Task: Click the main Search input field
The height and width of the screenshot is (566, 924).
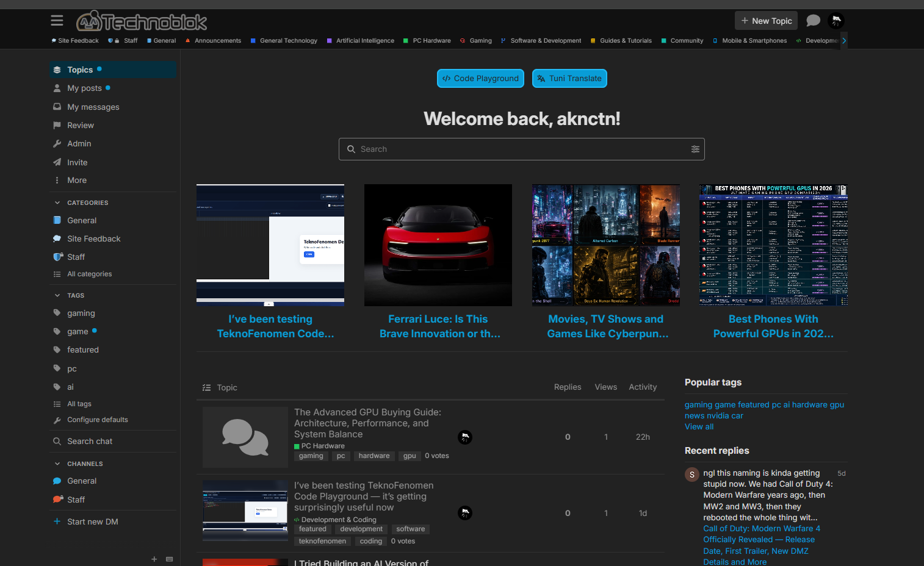Action: pos(522,149)
